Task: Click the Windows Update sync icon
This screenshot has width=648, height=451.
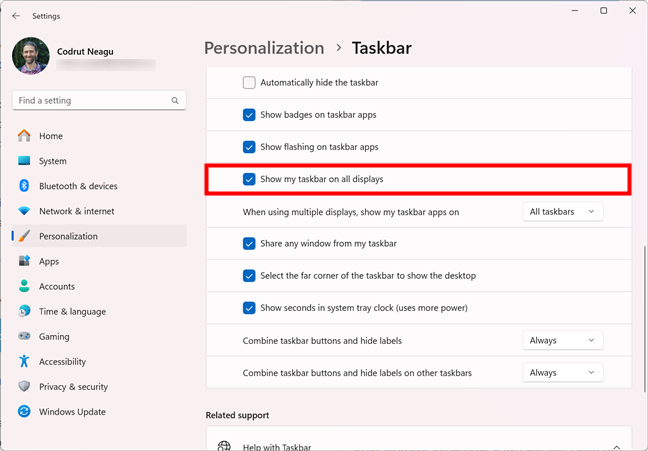Action: coord(24,411)
